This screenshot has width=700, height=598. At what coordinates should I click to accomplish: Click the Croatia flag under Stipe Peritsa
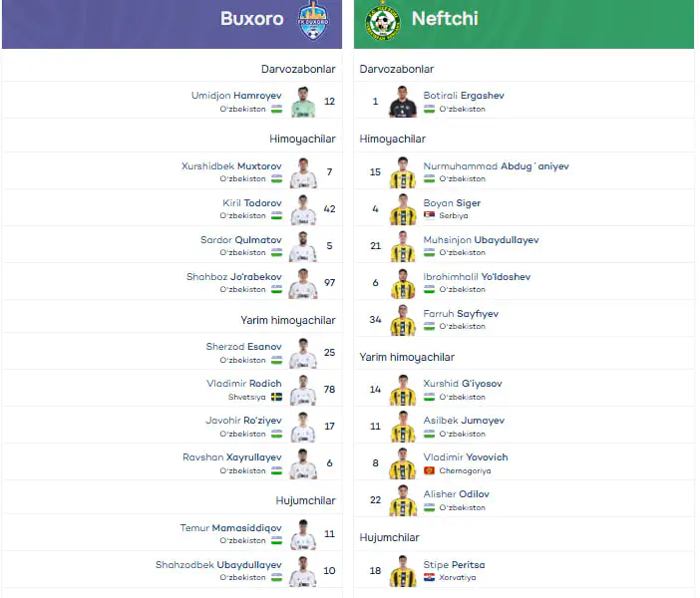(x=429, y=577)
